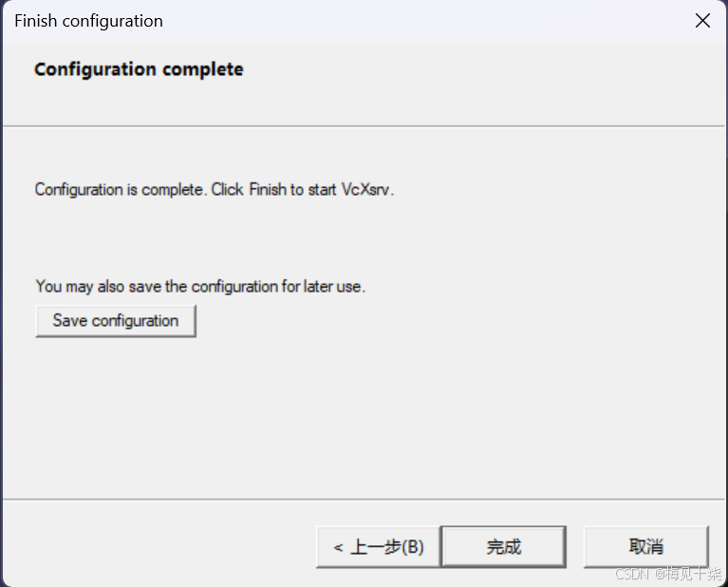Save the current VcXsrv configuration for later
The width and height of the screenshot is (728, 587).
(x=116, y=321)
